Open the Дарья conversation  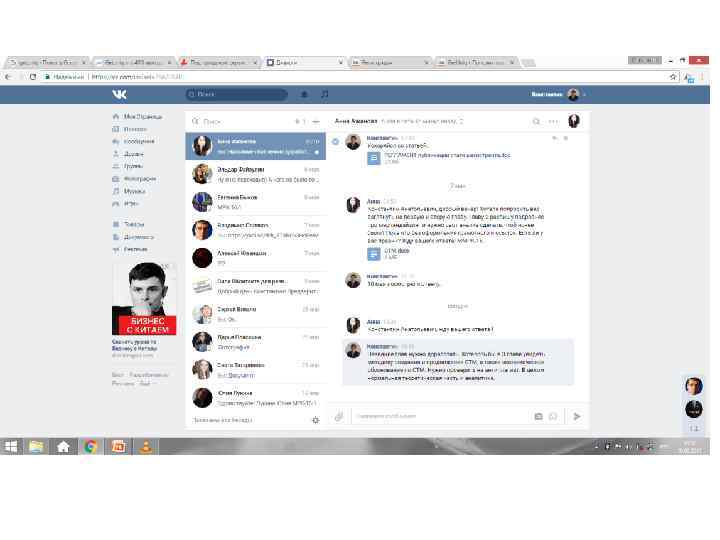point(255,342)
